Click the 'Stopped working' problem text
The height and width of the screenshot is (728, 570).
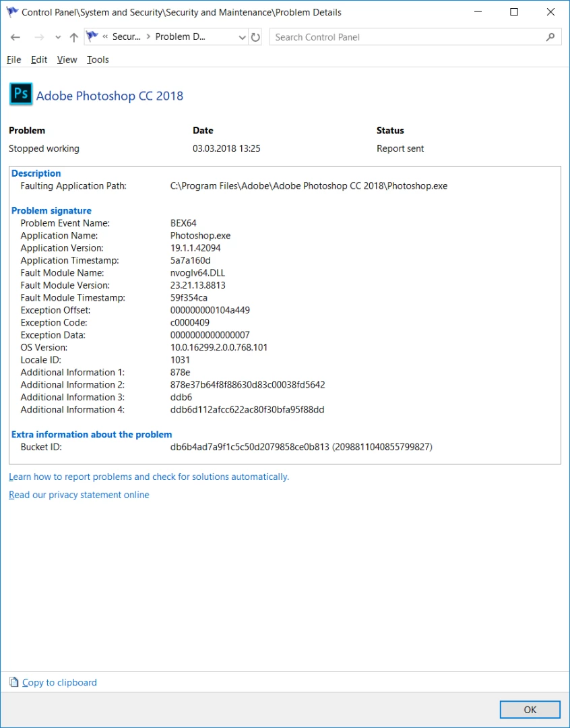point(44,148)
